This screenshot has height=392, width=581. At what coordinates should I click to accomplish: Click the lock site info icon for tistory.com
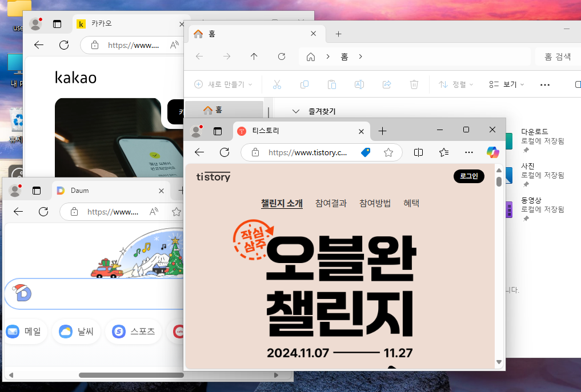point(255,152)
